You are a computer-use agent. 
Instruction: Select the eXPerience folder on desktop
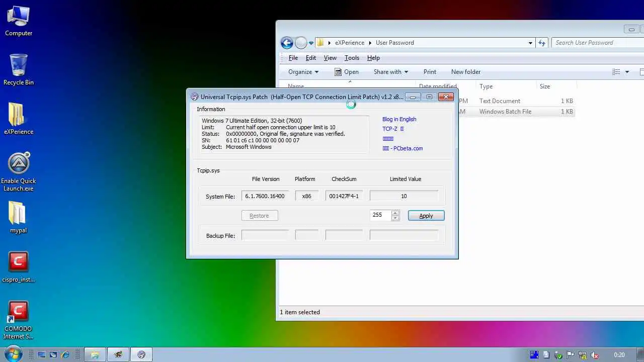pyautogui.click(x=19, y=119)
